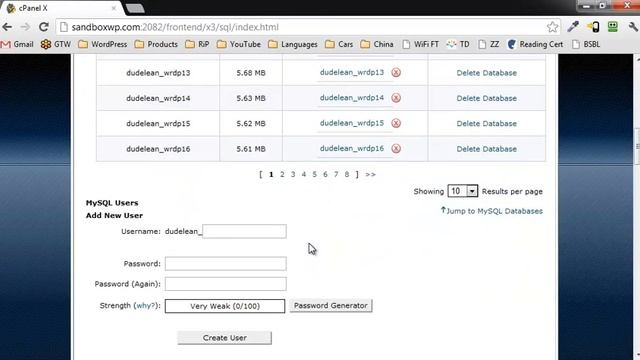640x360 pixels.
Task: Open the results per page dropdown
Action: pyautogui.click(x=463, y=191)
